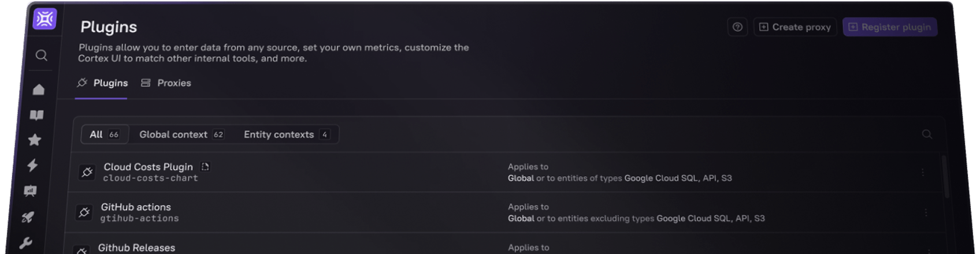Image resolution: width=980 pixels, height=254 pixels.
Task: Click the plugin list search icon
Action: 927,135
